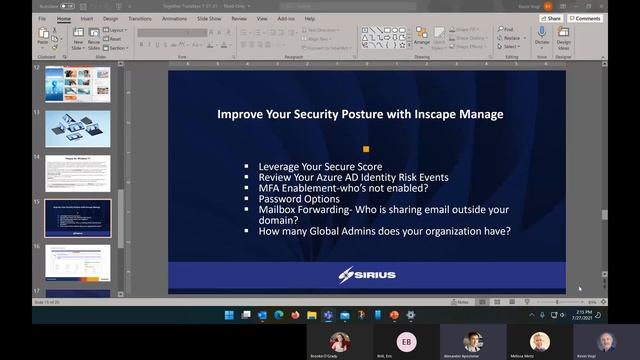Screen dimensions: 640x360
Task: Click the Reset slide button
Action: click(112, 39)
